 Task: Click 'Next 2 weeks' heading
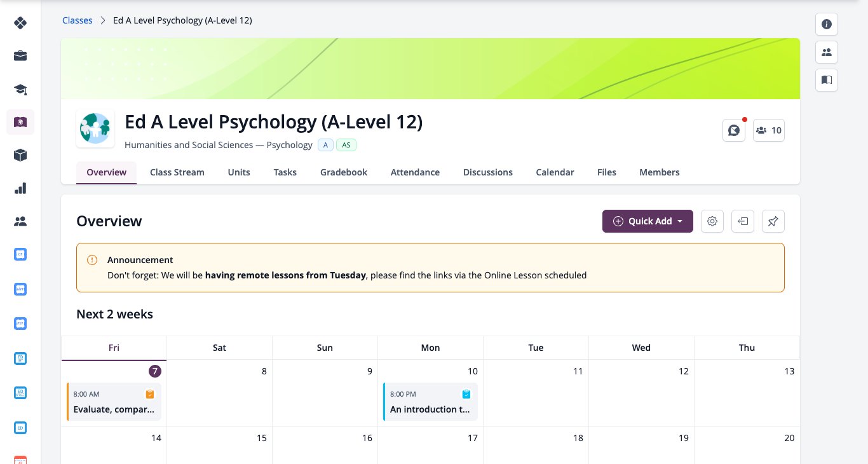[x=114, y=314]
